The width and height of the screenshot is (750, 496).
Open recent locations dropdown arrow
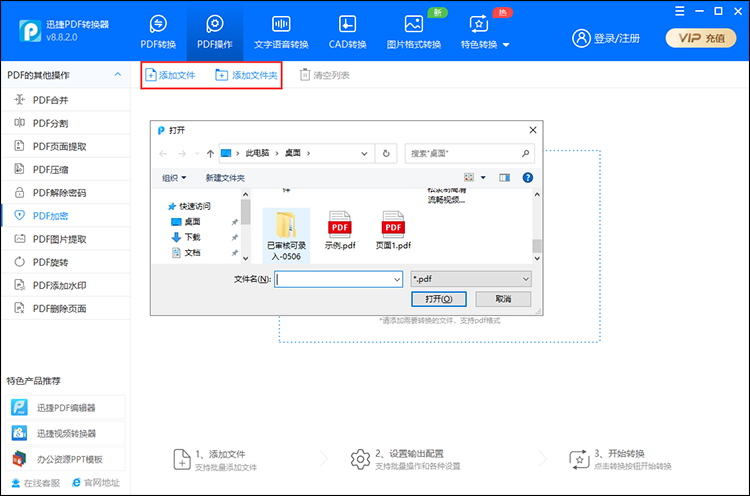tap(197, 154)
